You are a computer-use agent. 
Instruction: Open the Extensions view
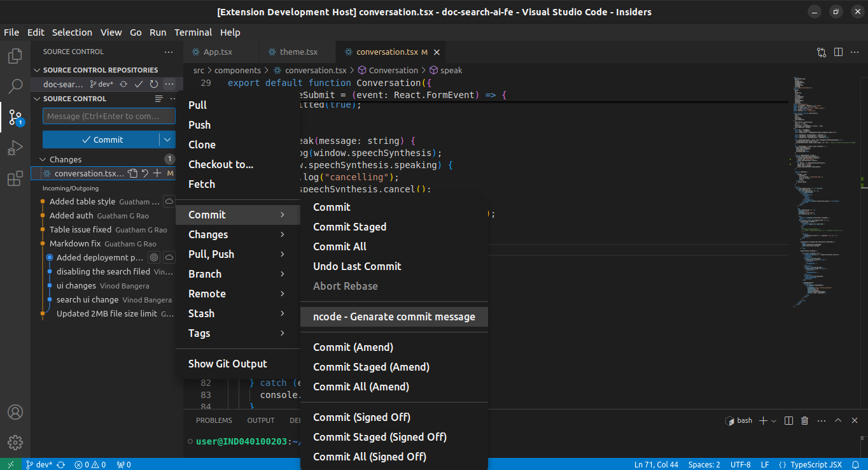(15, 179)
